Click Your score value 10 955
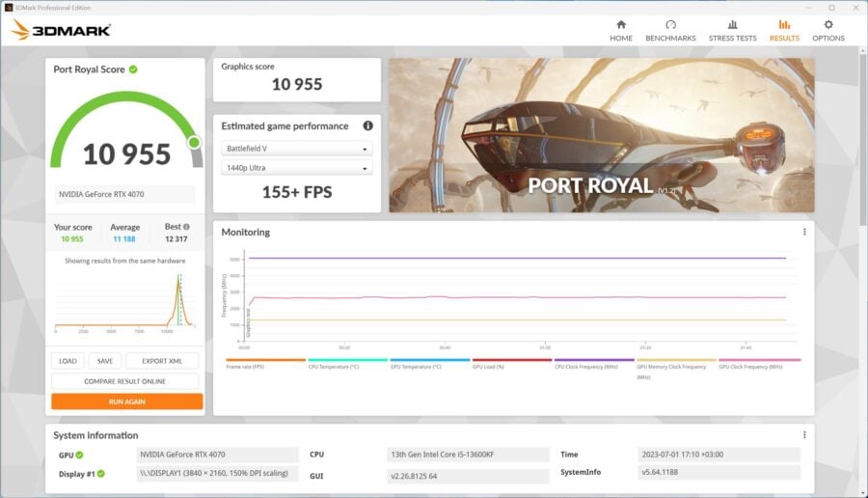 pyautogui.click(x=72, y=239)
